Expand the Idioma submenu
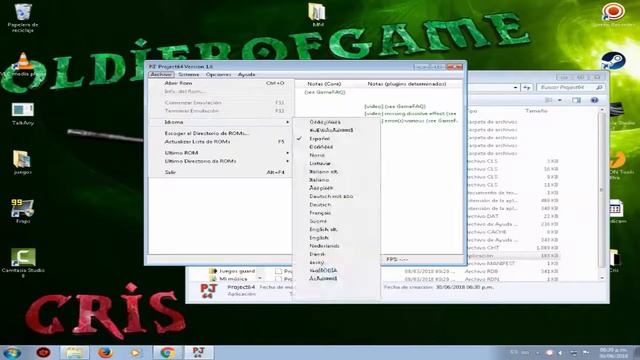 (220, 122)
